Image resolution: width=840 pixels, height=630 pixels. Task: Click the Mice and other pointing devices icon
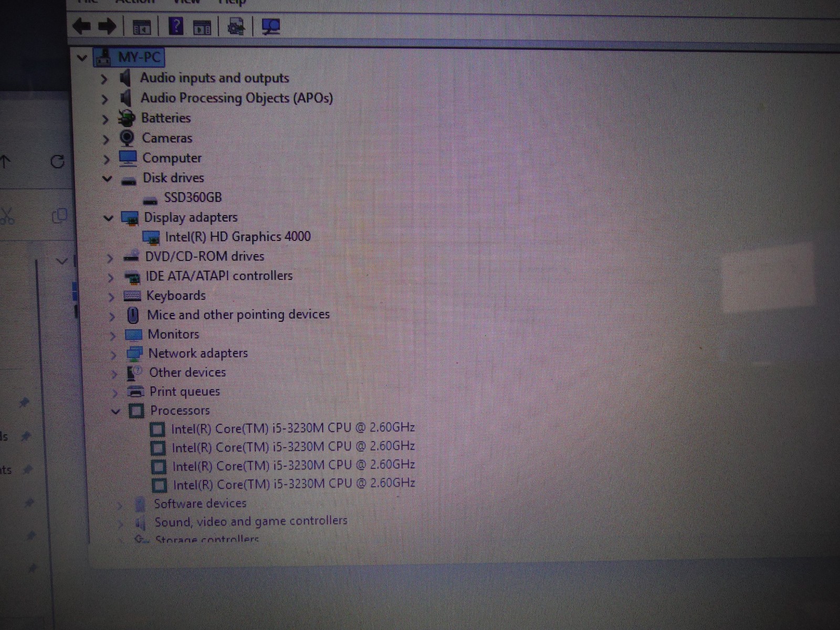[133, 316]
